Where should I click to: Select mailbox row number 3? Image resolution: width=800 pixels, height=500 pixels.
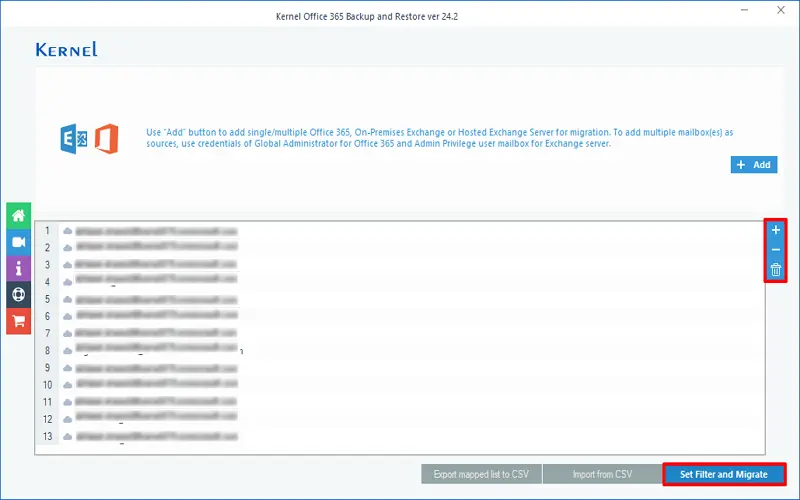[x=400, y=265]
